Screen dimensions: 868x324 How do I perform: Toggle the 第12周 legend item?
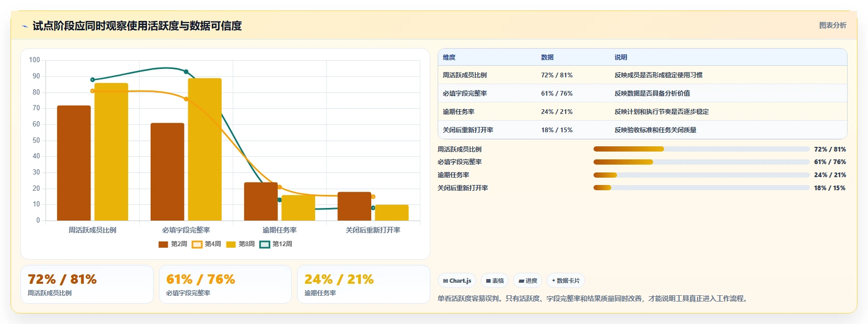pyautogui.click(x=276, y=244)
